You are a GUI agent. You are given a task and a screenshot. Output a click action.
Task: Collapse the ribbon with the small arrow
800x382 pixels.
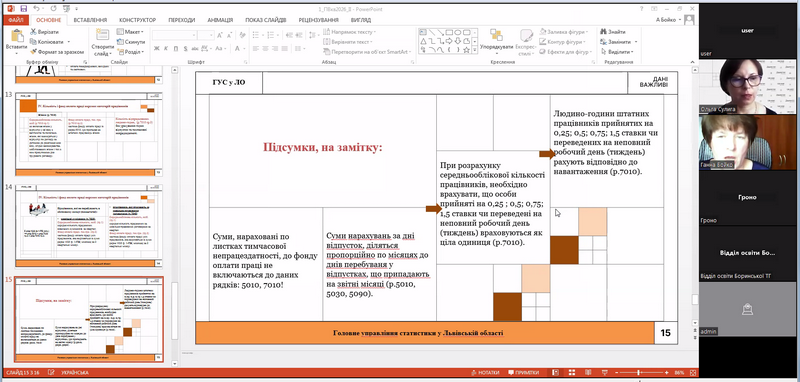pyautogui.click(x=692, y=62)
